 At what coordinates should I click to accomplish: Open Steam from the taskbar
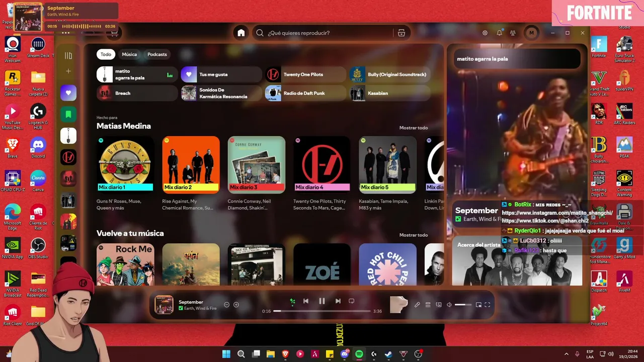click(x=388, y=354)
